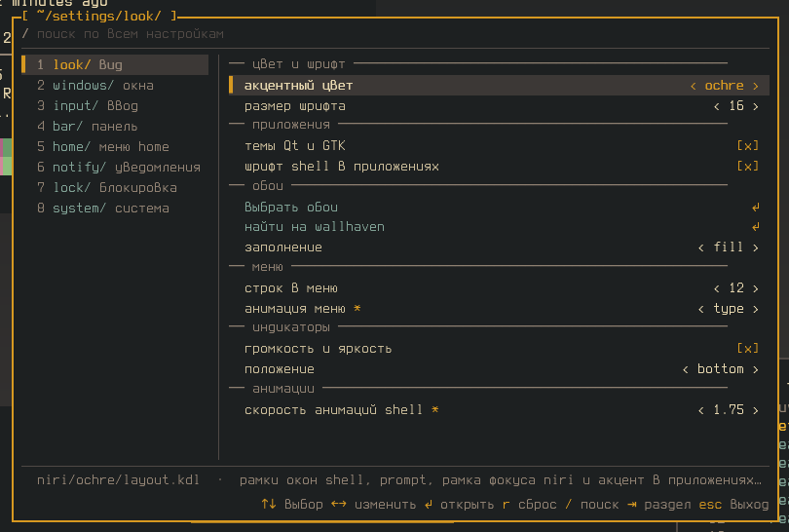Image resolution: width=789 pixels, height=532 pixels.
Task: Click the asterisk next to анимация меню
Action: (x=357, y=308)
